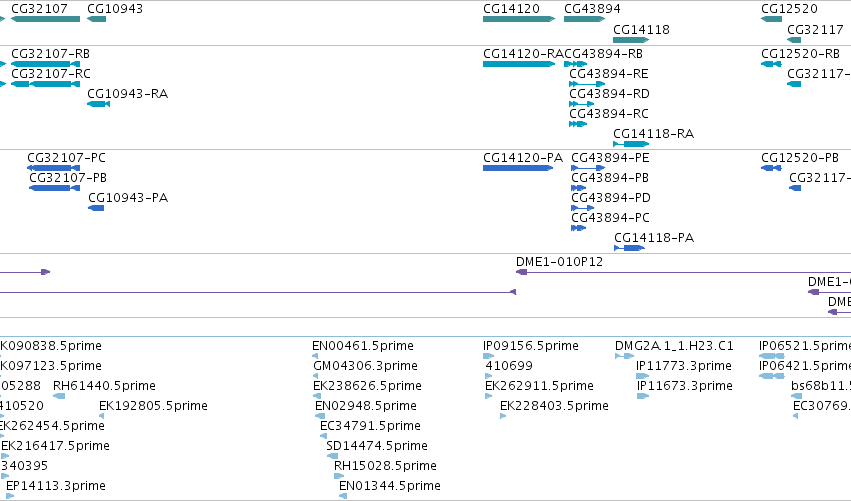Select the RH15028.5prime EST

click(x=339, y=476)
